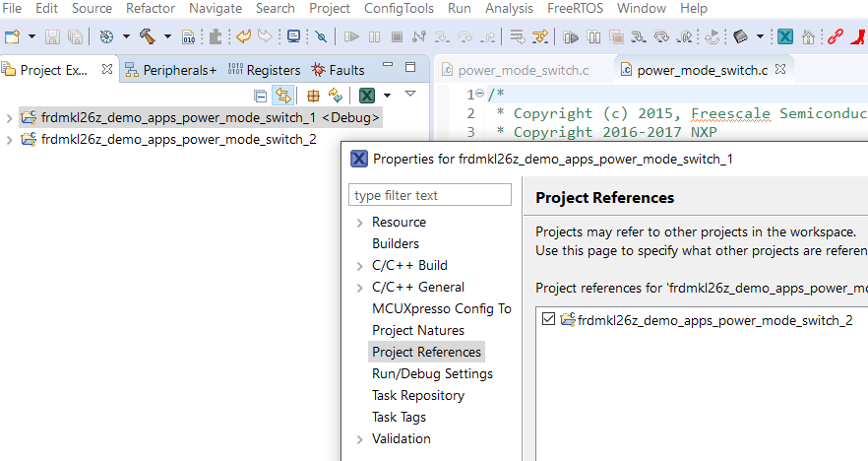Open the ConfigTools menu

click(399, 8)
